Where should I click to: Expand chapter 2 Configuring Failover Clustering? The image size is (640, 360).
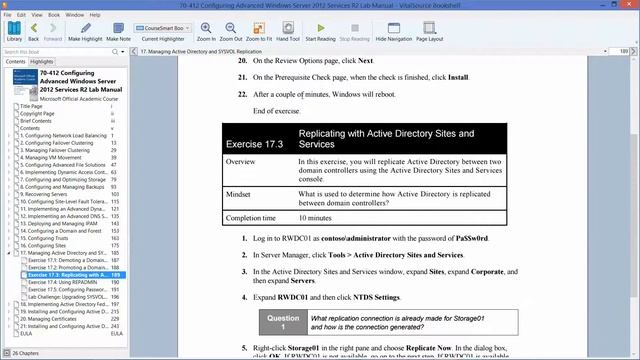(9, 143)
